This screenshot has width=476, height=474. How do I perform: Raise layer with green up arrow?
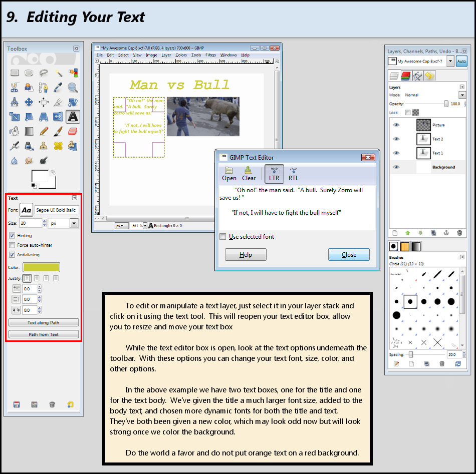tap(408, 233)
